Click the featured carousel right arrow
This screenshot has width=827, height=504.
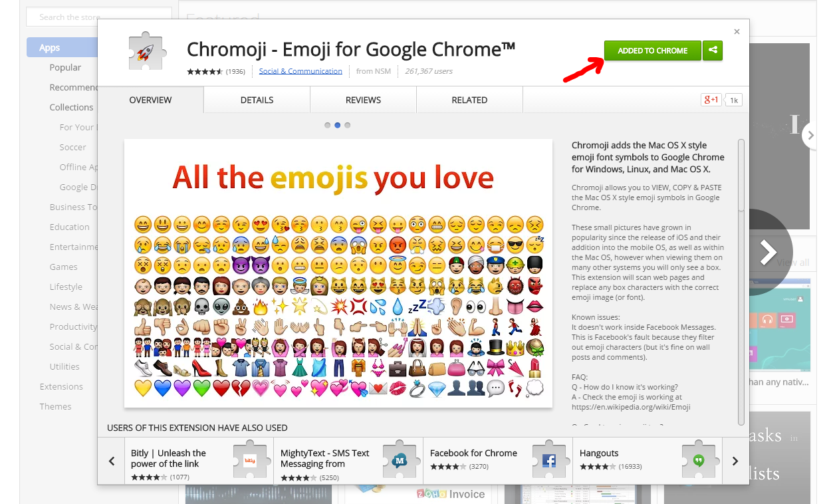(x=810, y=136)
